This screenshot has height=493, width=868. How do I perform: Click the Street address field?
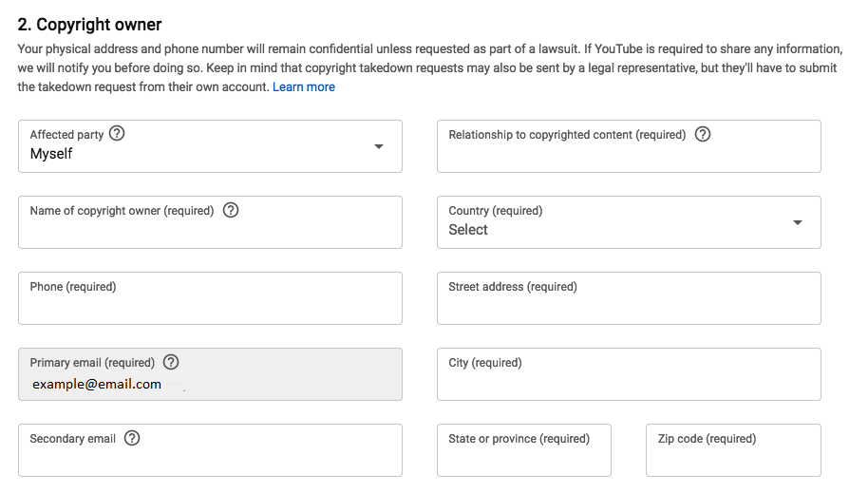[x=629, y=304]
